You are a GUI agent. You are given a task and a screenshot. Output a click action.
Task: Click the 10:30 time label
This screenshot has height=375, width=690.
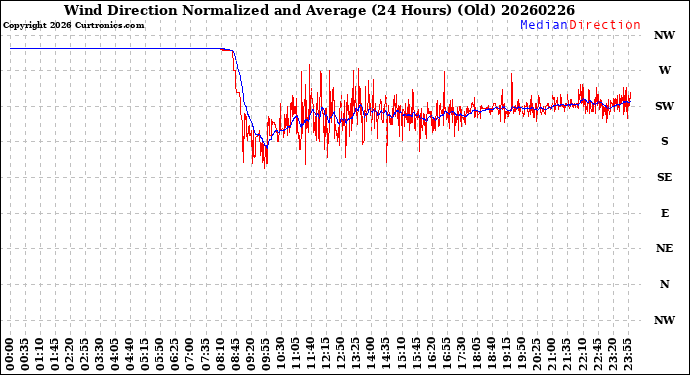pyautogui.click(x=281, y=354)
